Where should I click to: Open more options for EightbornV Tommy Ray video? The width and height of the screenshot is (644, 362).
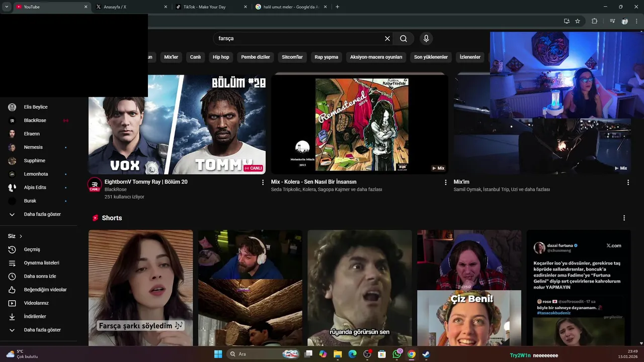click(263, 183)
